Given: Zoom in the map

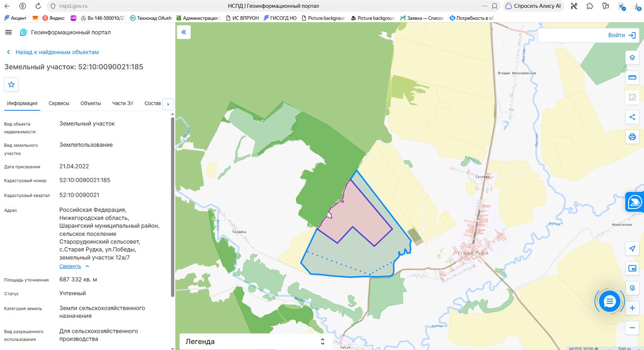Looking at the screenshot, I should click(632, 308).
